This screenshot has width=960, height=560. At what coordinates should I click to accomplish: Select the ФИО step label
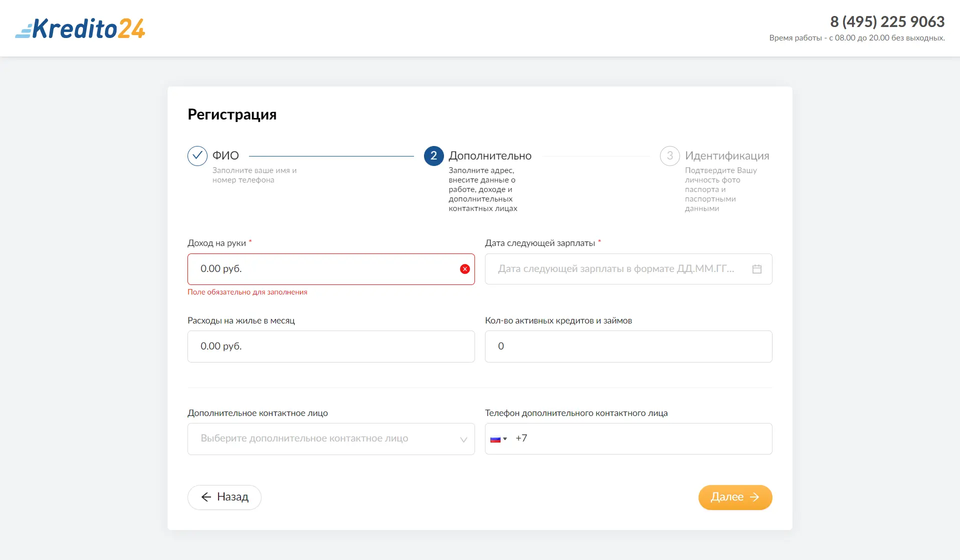pos(225,155)
